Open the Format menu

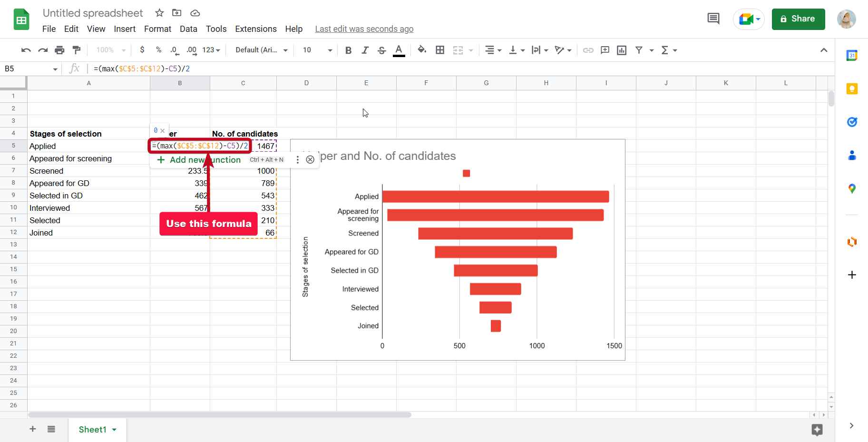click(157, 29)
